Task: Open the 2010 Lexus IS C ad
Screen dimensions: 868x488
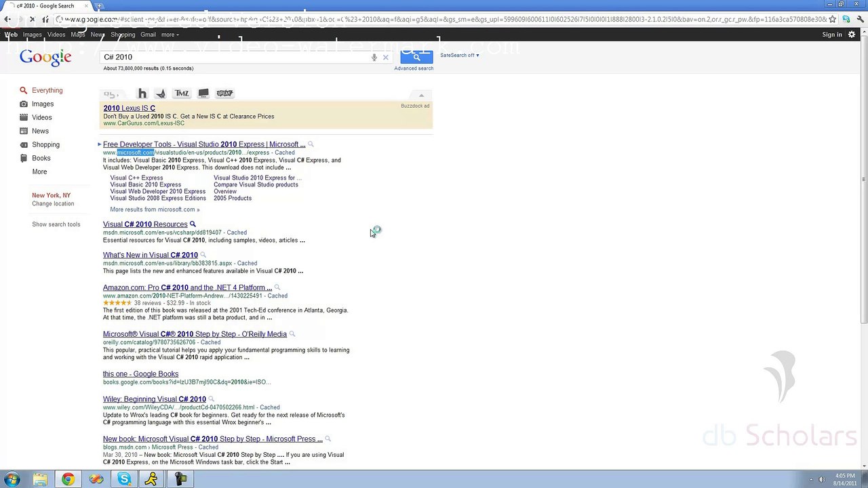Action: (129, 108)
